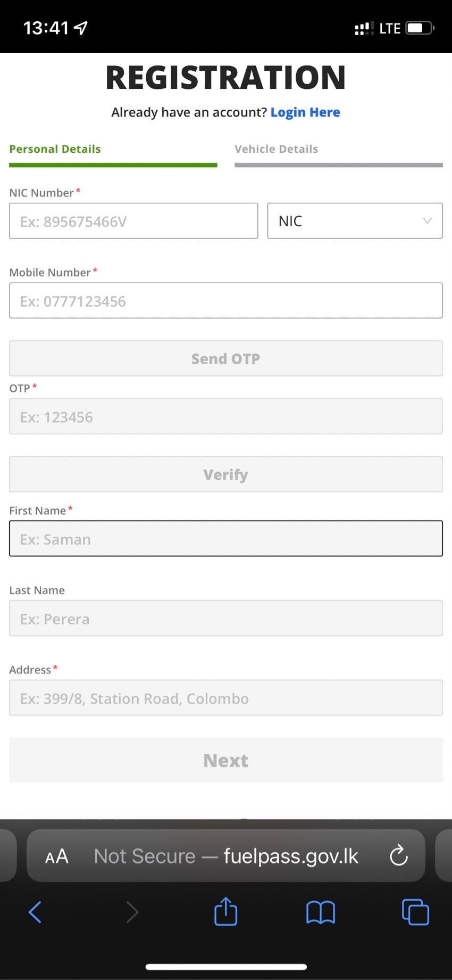Open the NIC document type dropdown
The width and height of the screenshot is (452, 980).
[355, 220]
